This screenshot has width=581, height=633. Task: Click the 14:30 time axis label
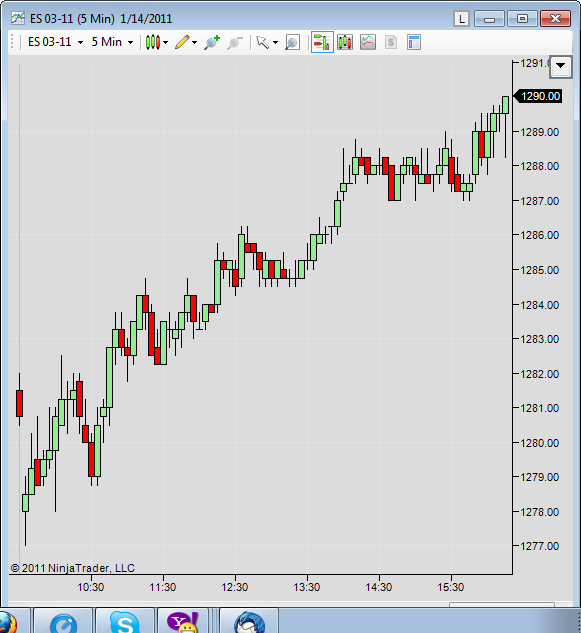pos(379,587)
